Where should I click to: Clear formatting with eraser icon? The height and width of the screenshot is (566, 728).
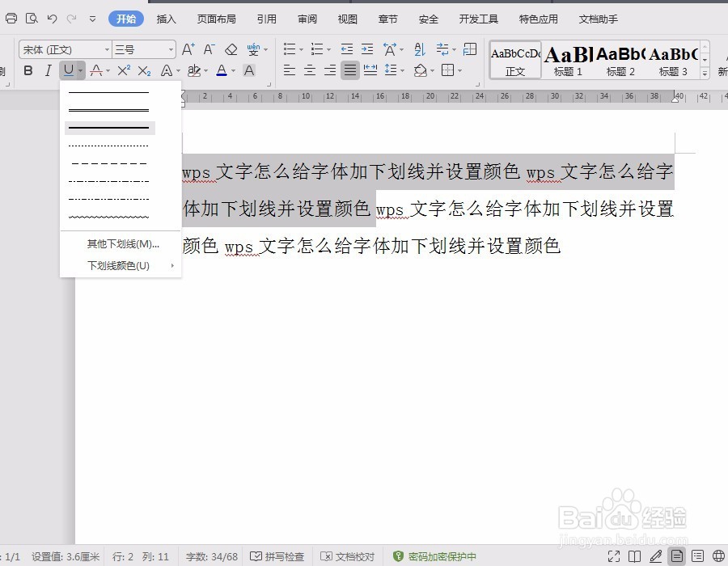231,49
